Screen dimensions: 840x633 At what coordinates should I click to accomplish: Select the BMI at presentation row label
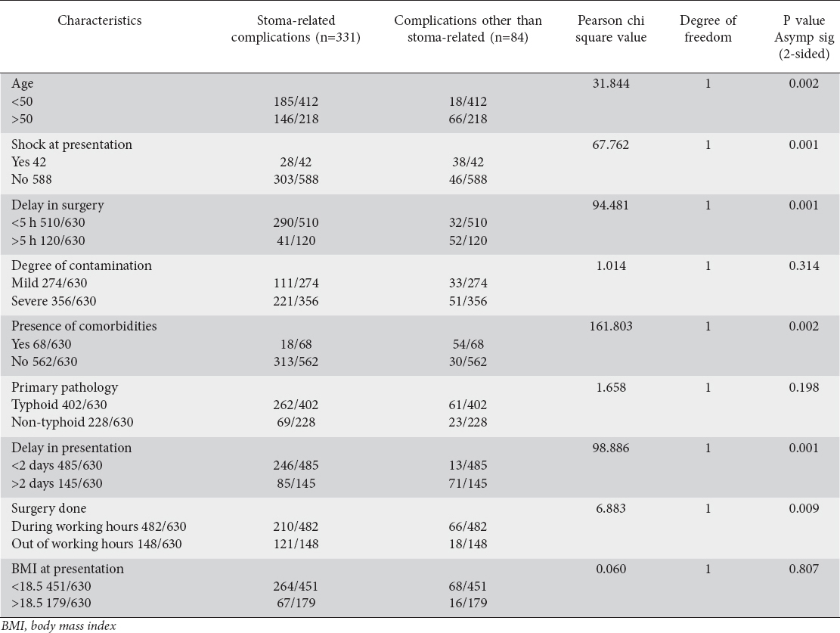(68, 569)
